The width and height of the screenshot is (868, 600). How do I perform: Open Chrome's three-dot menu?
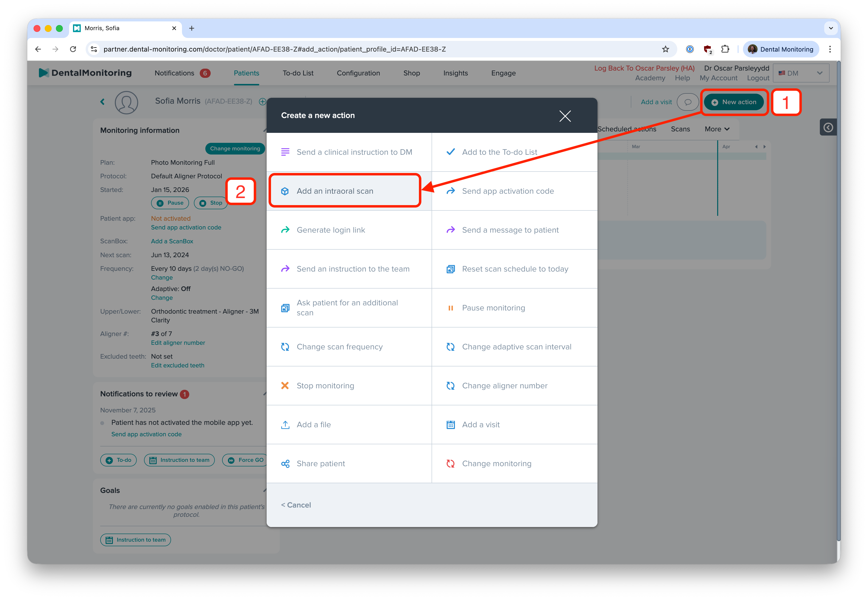tap(830, 49)
